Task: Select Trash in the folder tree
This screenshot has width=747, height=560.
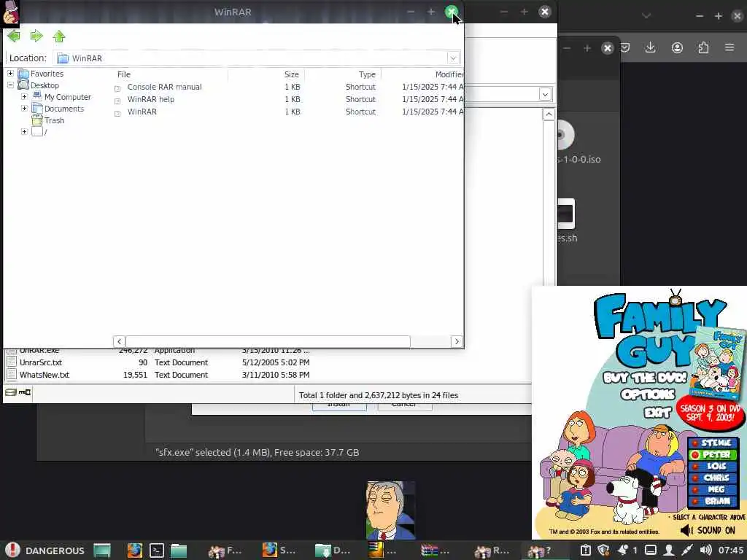Action: pyautogui.click(x=54, y=120)
